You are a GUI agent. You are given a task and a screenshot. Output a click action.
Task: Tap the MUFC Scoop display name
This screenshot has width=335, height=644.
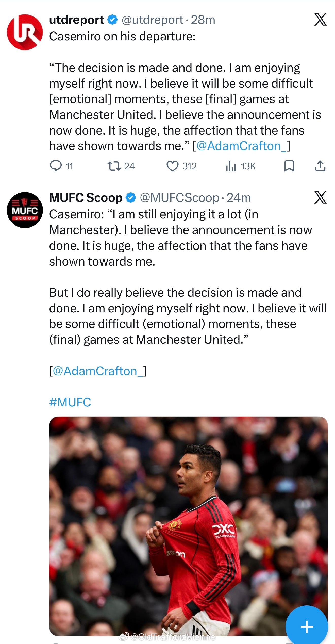pyautogui.click(x=86, y=198)
